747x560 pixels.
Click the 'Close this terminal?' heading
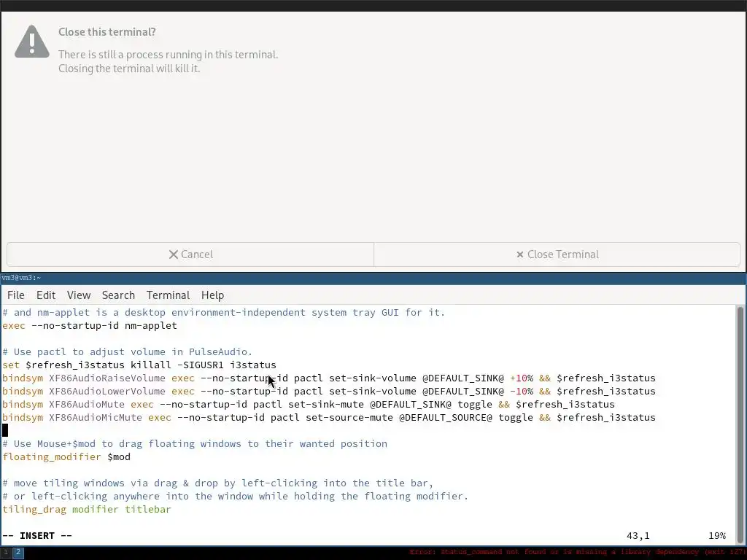tap(107, 32)
